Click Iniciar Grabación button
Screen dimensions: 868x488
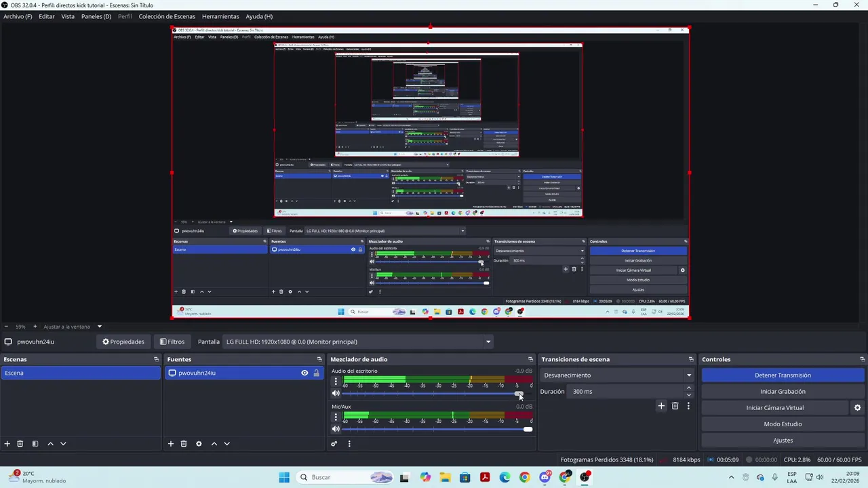pyautogui.click(x=783, y=392)
